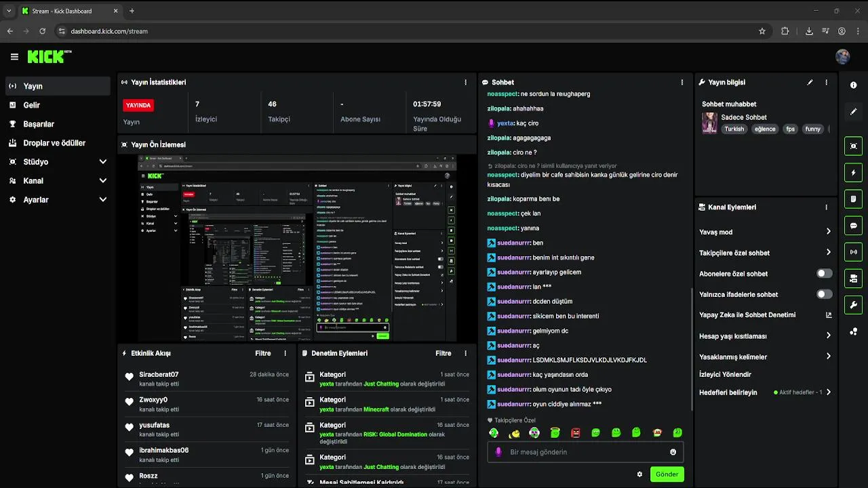Insert the yellow banana-like emote
This screenshot has height=488, width=868.
515,432
